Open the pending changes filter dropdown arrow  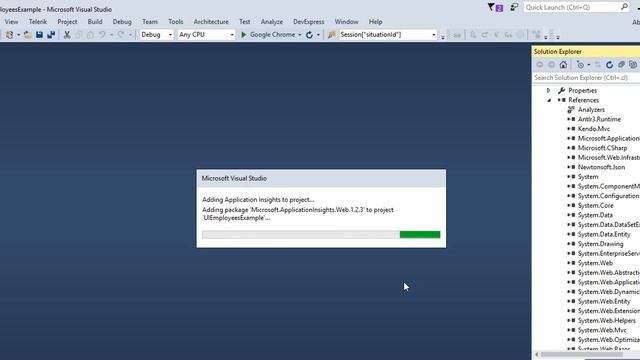pos(589,64)
